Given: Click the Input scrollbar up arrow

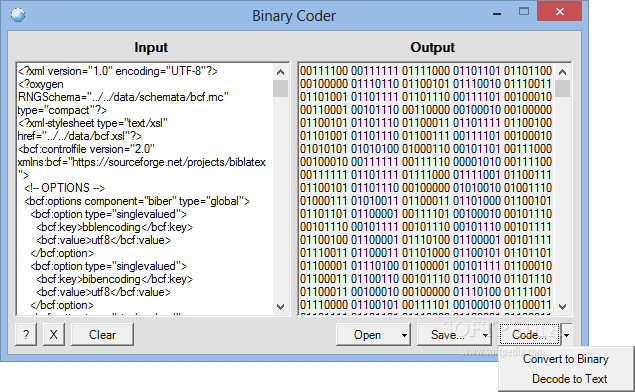Looking at the screenshot, I should 280,72.
